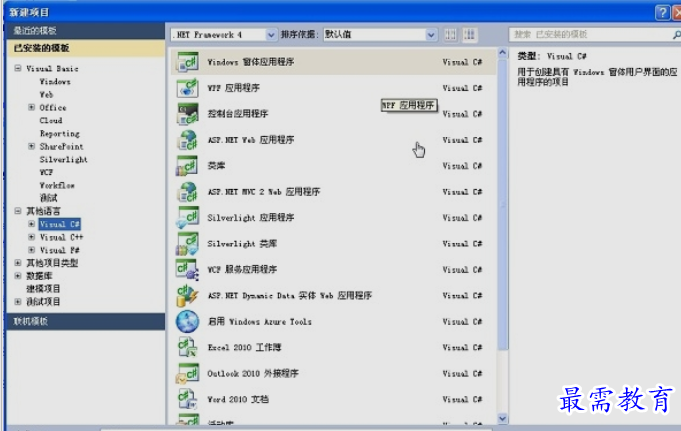
Task: Click the Word 2010 document template icon
Action: click(x=187, y=399)
